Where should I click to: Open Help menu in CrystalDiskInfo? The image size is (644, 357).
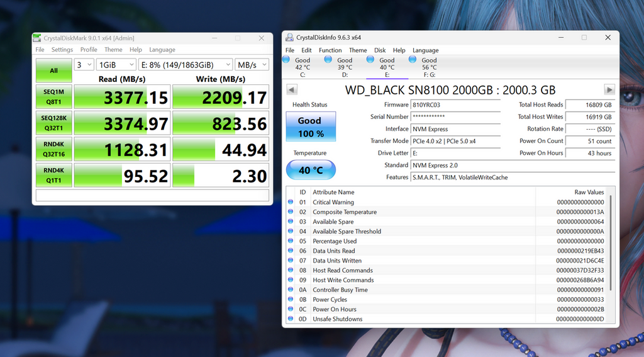pyautogui.click(x=399, y=50)
